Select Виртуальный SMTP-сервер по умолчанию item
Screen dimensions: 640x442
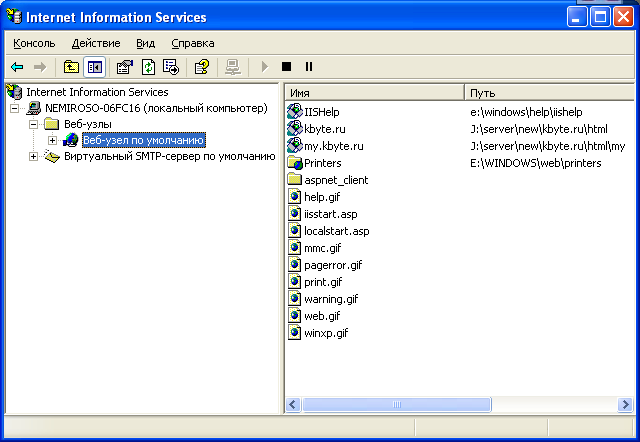[x=169, y=156]
